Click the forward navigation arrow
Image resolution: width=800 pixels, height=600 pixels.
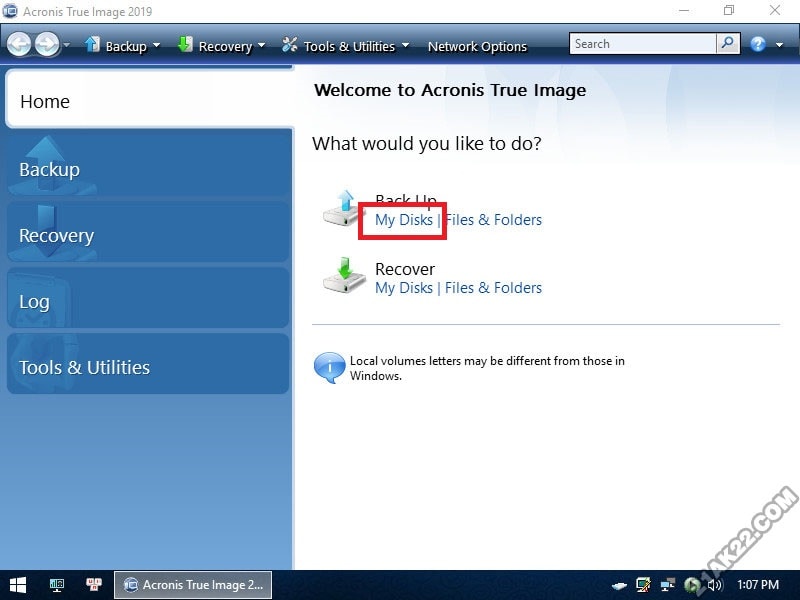(47, 44)
